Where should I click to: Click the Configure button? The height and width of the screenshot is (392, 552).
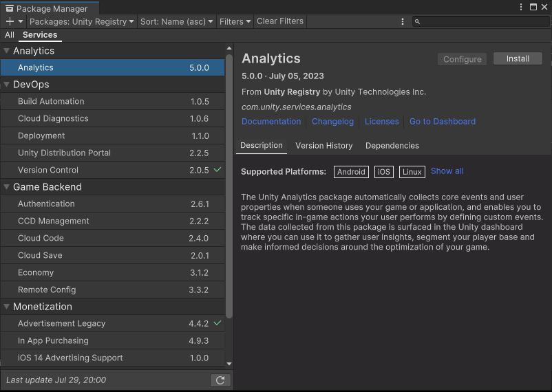pyautogui.click(x=462, y=59)
